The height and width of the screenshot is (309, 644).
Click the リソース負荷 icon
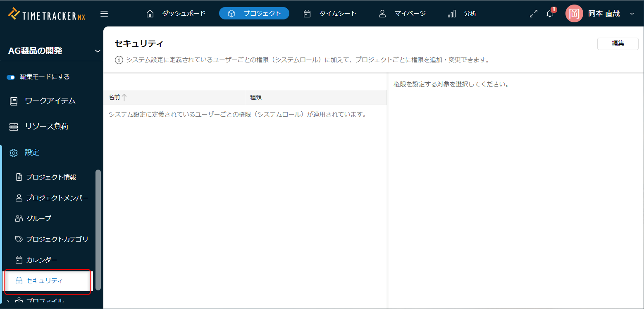coord(14,127)
